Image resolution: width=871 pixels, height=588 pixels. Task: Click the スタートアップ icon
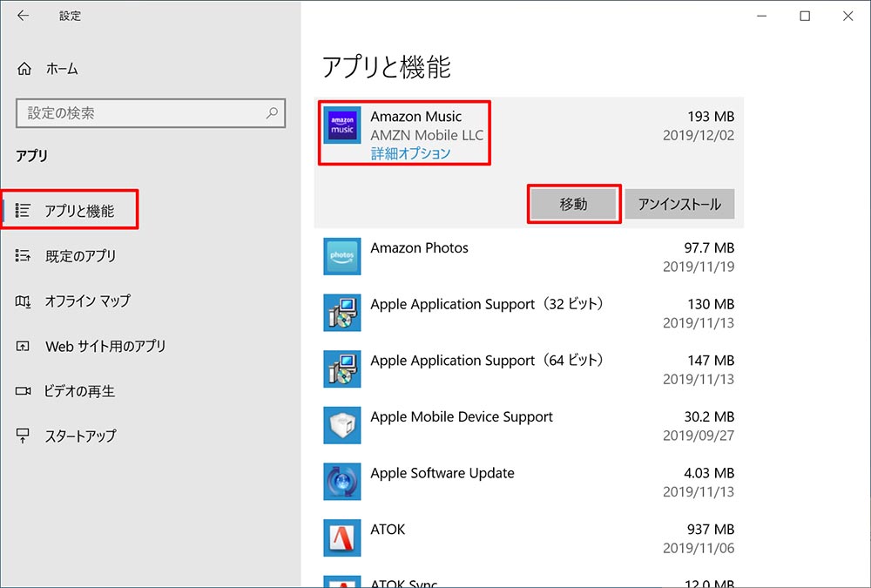23,436
